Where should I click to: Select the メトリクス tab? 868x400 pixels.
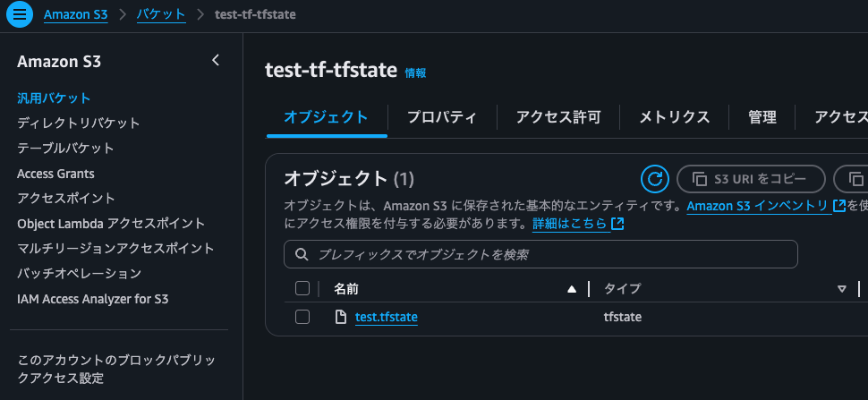pyautogui.click(x=675, y=117)
